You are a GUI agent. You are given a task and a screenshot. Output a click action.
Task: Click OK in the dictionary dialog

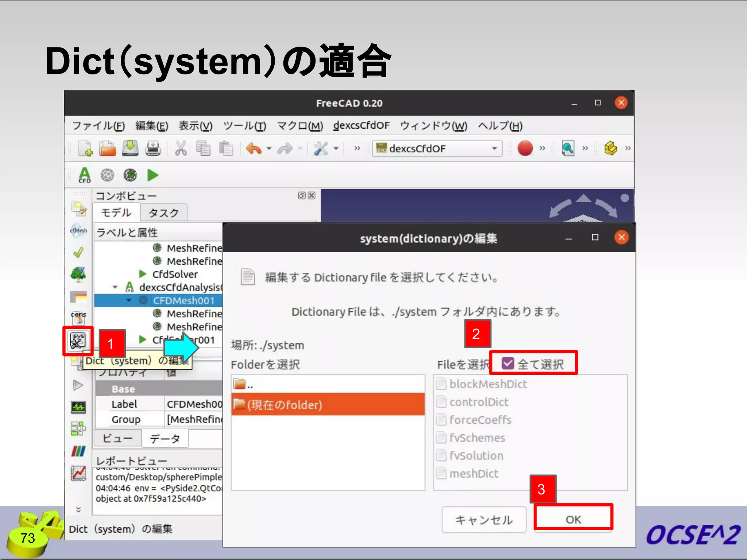(x=573, y=519)
